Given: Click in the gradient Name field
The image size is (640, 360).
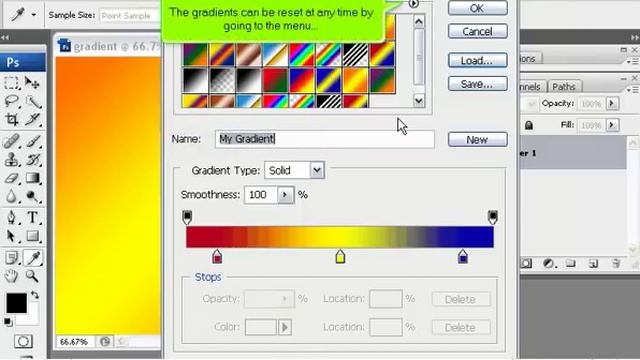Looking at the screenshot, I should 325,139.
